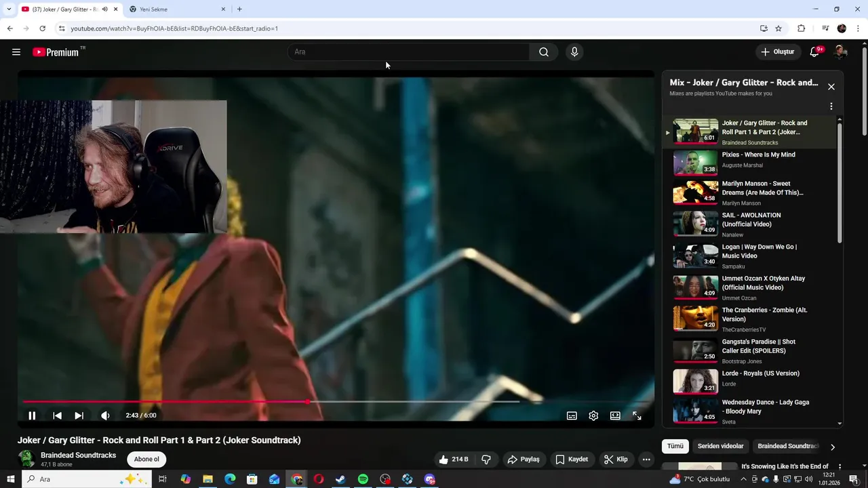This screenshot has width=868, height=488.
Task: Select Gangsta's Paradise Shot Caller Edit
Action: pyautogui.click(x=749, y=351)
